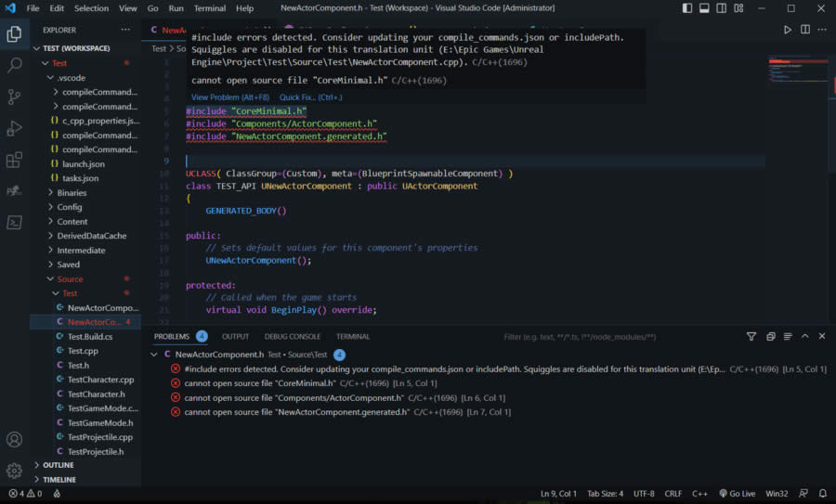
Task: Click errors and warnings count in status bar
Action: tap(25, 494)
